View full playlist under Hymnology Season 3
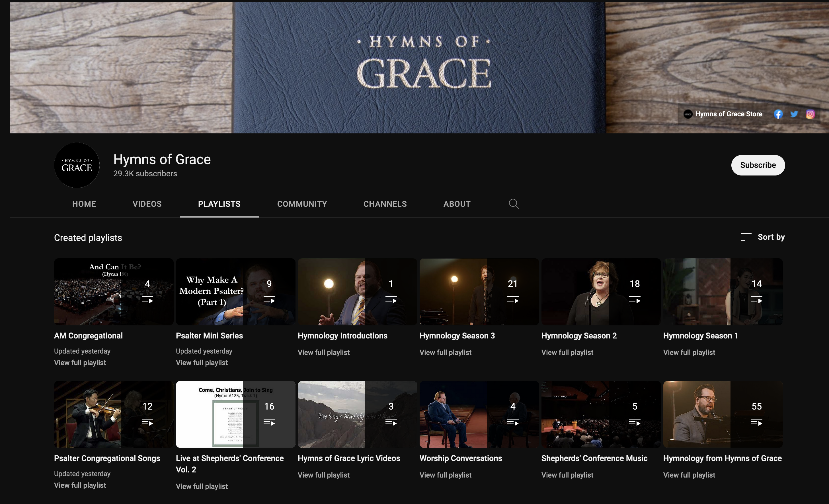Viewport: 829px width, 504px height. 446,352
